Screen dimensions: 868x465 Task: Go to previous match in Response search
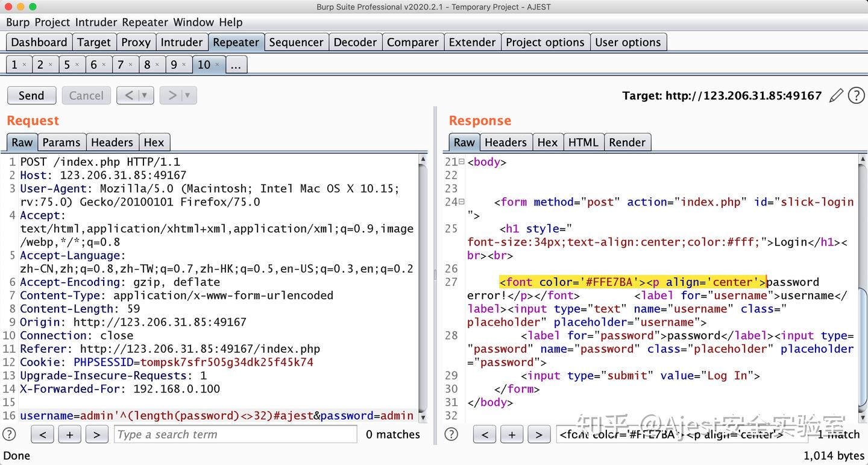(485, 434)
